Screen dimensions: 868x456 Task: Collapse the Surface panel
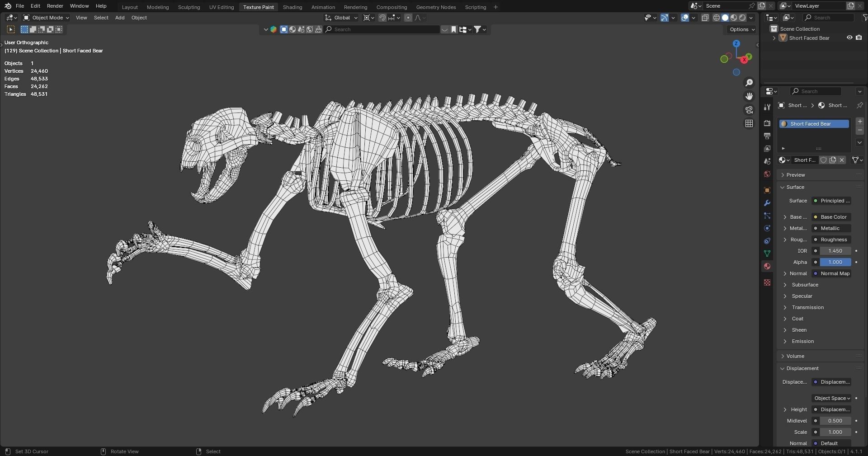point(795,187)
